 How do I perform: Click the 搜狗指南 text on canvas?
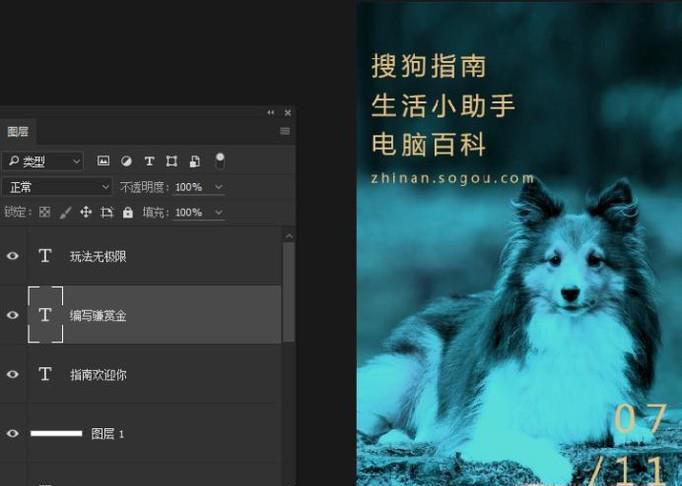coord(428,66)
